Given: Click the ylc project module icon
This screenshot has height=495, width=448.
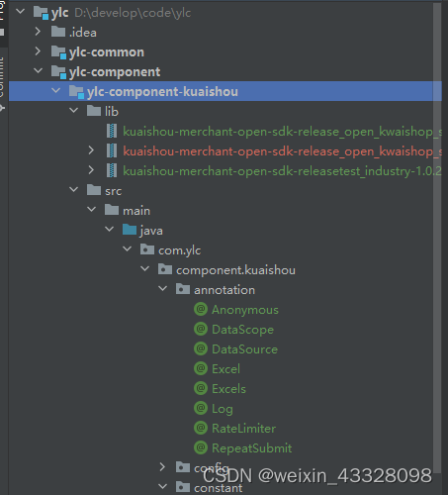Looking at the screenshot, I should pos(42,13).
